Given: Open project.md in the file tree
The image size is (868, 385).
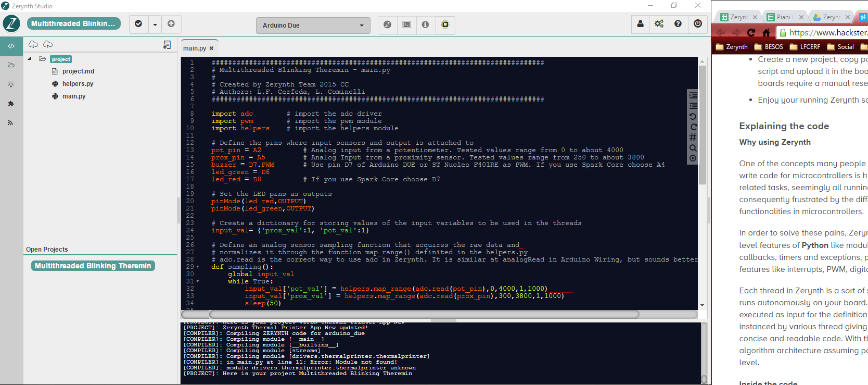Looking at the screenshot, I should pyautogui.click(x=78, y=71).
